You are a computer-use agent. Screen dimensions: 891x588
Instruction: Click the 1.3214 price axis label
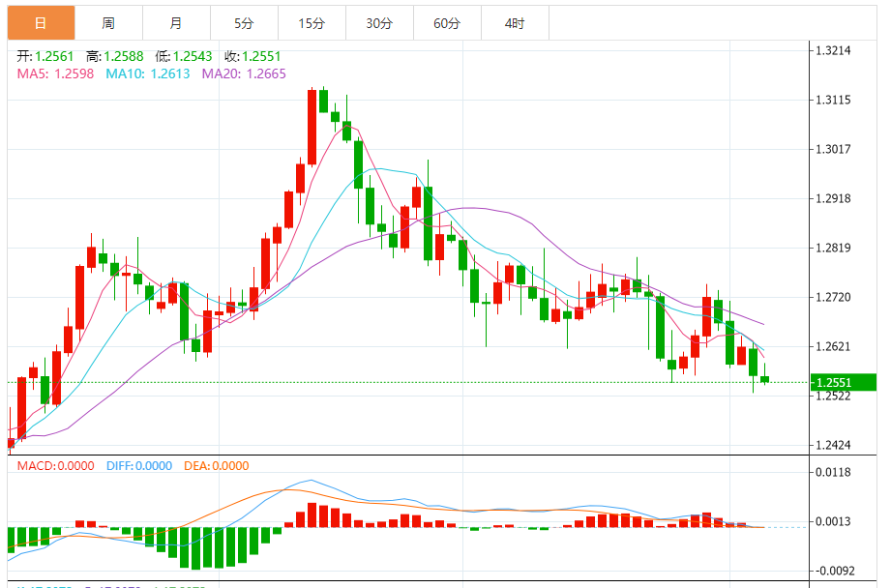pos(833,50)
